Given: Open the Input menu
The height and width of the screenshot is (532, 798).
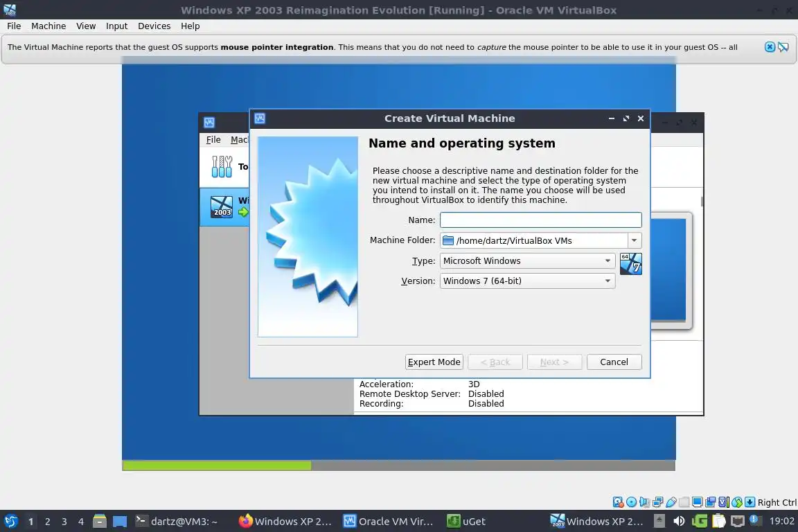Looking at the screenshot, I should click(x=116, y=26).
